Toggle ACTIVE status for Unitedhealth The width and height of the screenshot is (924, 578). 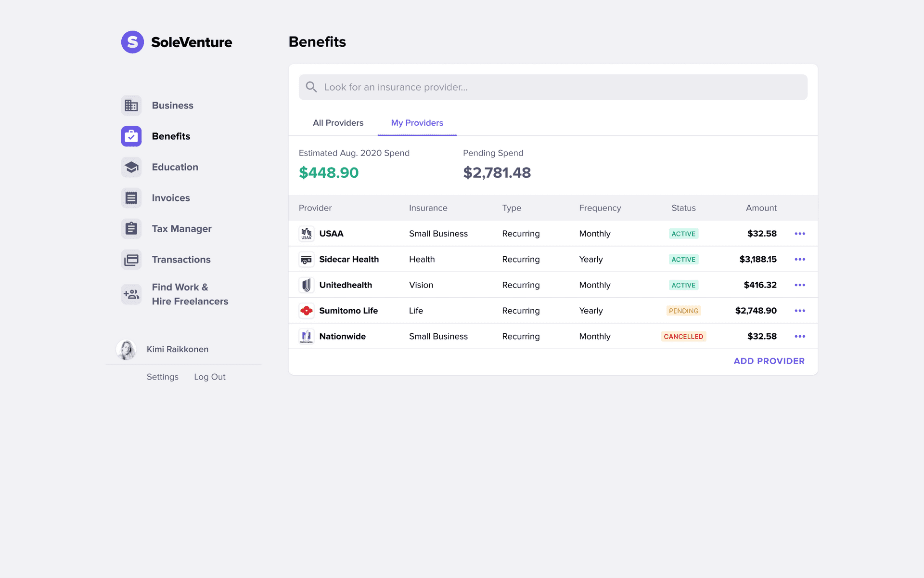pos(683,284)
